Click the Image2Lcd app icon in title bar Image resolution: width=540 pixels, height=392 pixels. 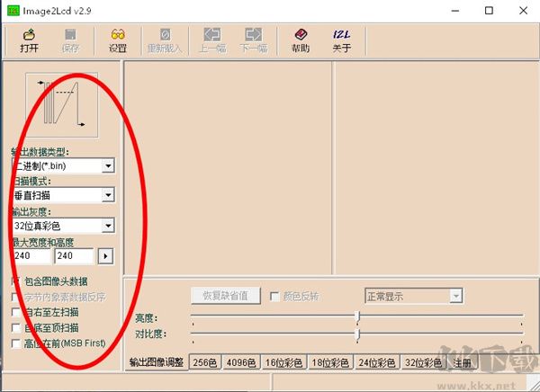(13, 11)
